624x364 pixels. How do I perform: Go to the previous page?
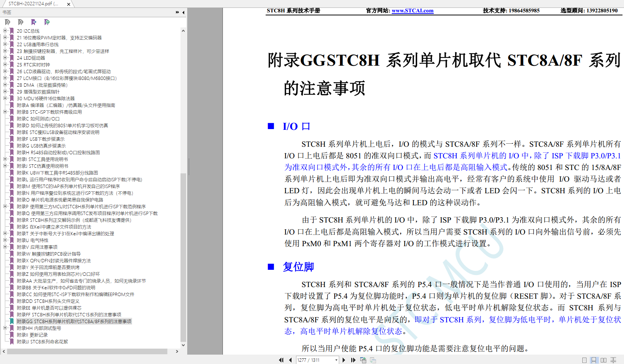[290, 360]
